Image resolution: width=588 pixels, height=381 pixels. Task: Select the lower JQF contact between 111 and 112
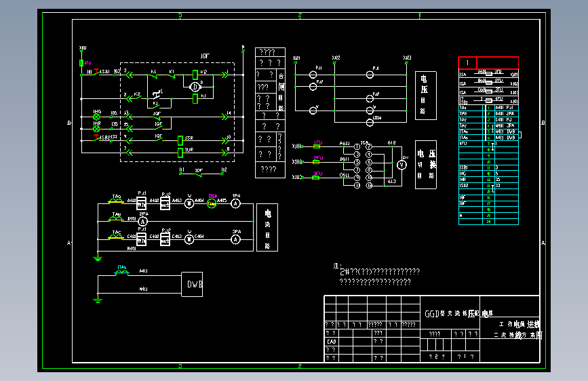coord(199,174)
